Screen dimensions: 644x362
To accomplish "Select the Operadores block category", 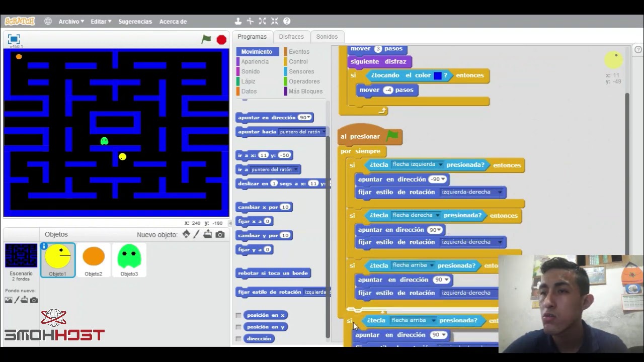I will 304,81.
